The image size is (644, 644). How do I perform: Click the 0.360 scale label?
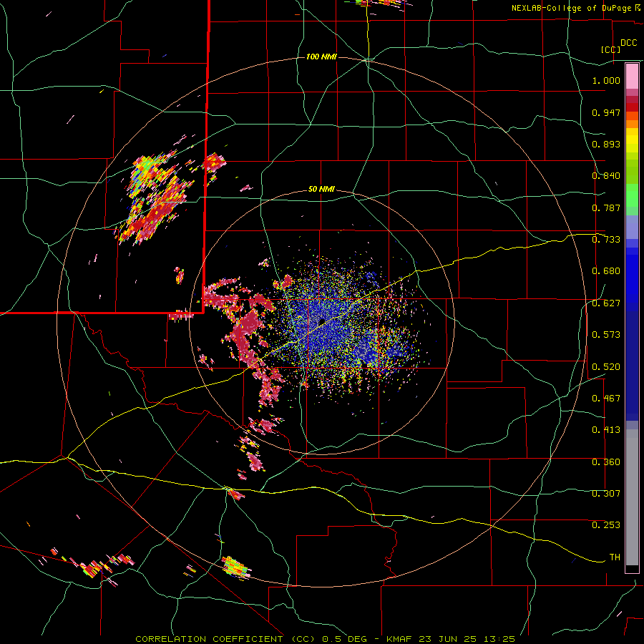[x=606, y=462]
